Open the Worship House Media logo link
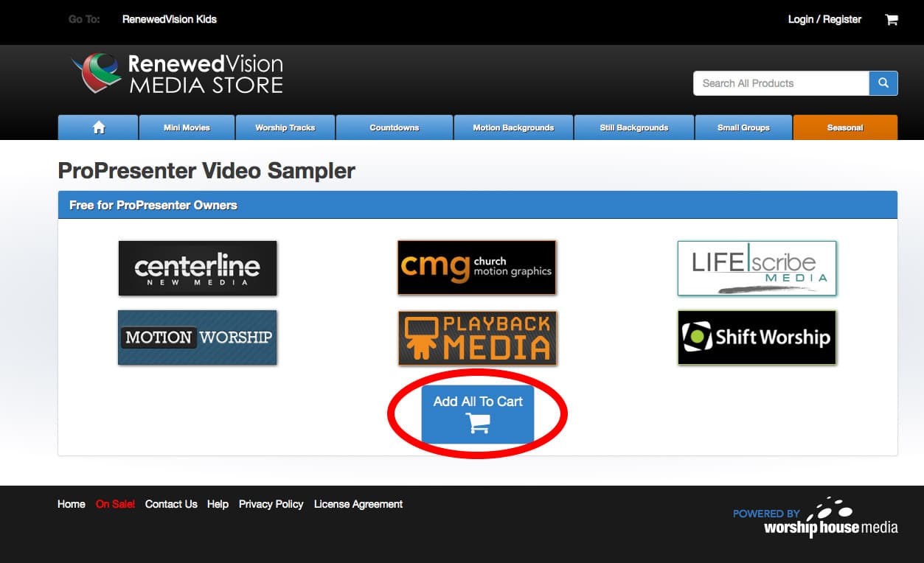924x563 pixels. pos(815,517)
